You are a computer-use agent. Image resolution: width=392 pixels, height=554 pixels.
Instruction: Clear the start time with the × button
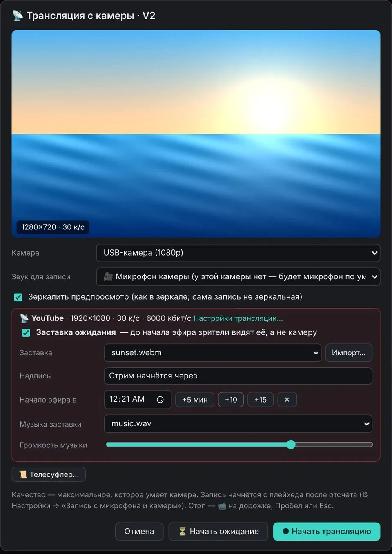(x=287, y=400)
